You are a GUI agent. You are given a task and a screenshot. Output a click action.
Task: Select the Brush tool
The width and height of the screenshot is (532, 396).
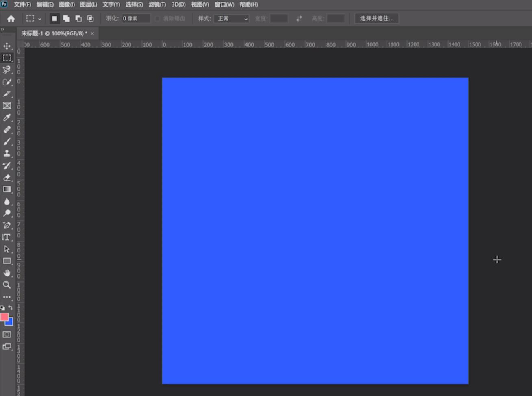(7, 141)
